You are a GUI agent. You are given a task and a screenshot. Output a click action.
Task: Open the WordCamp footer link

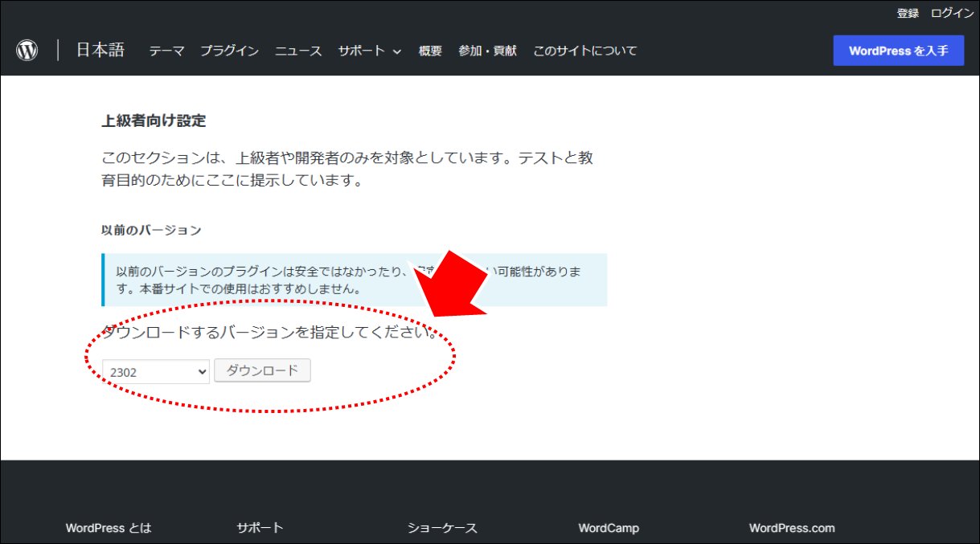(609, 528)
